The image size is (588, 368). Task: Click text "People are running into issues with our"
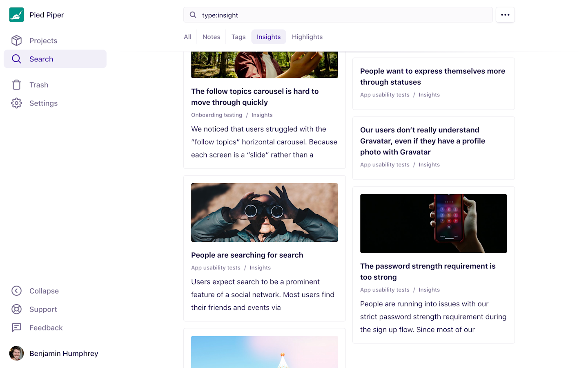424,304
